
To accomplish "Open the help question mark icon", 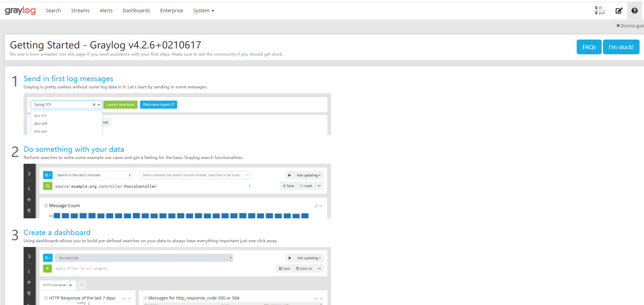I will coord(634,11).
